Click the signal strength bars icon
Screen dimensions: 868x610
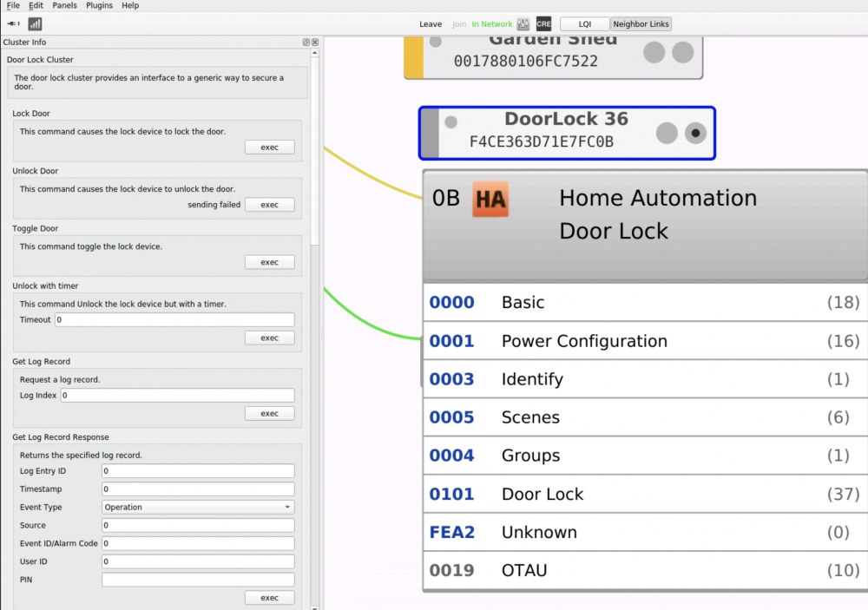tap(35, 24)
